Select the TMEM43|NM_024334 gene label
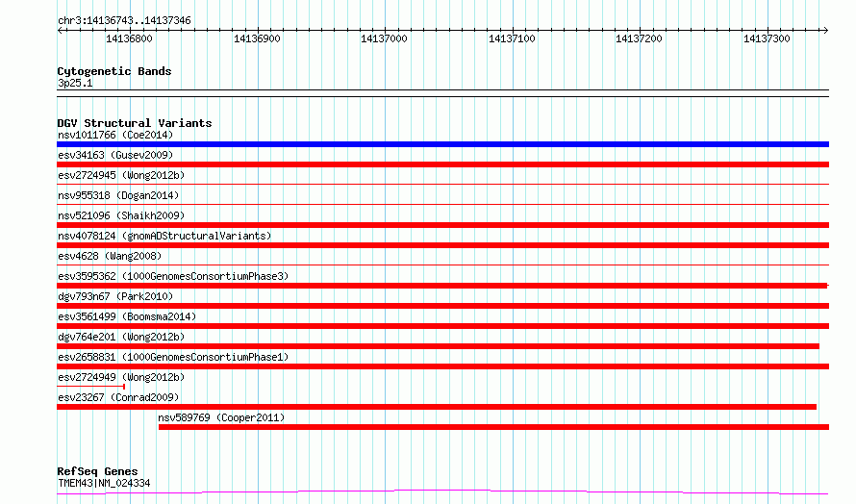Viewport: 856px width, 504px height. (104, 483)
